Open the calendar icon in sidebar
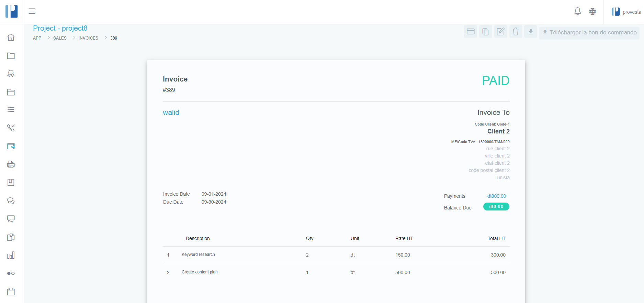The width and height of the screenshot is (644, 303). coord(11,292)
